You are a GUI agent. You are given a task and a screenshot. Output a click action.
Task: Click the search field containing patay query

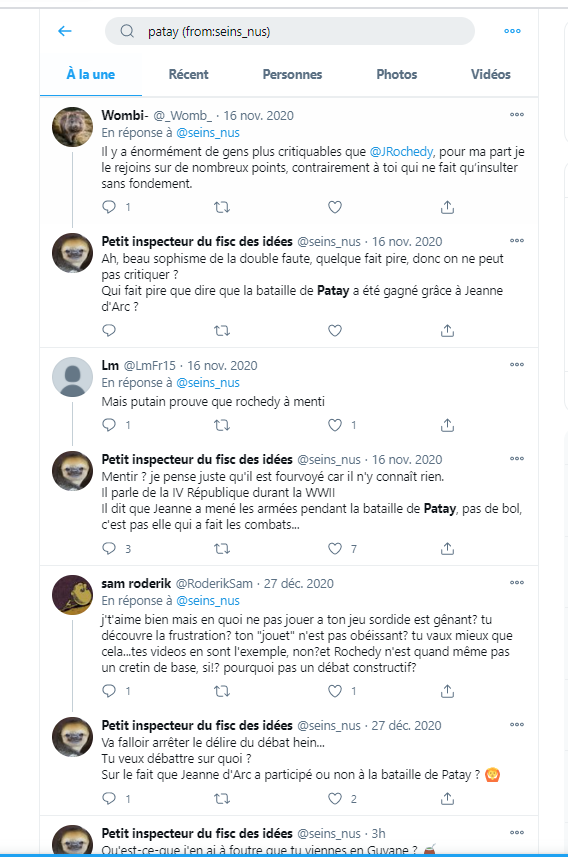pos(290,31)
